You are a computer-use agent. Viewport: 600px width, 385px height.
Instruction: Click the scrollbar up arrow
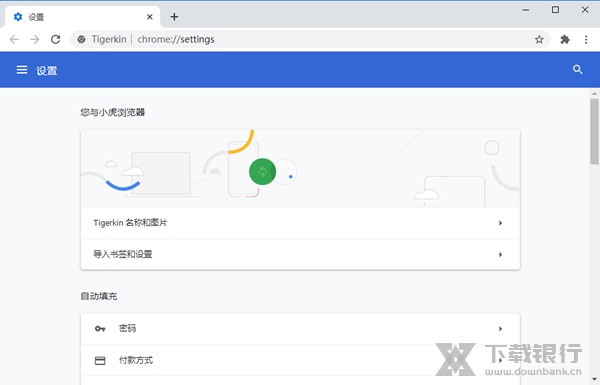point(594,94)
